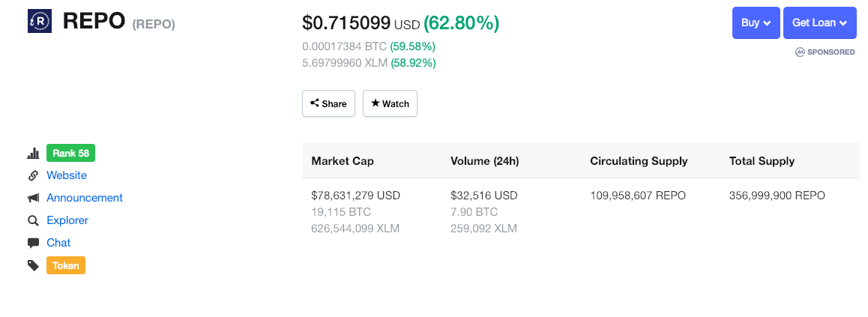Expand the Get Loan dropdown
This screenshot has width=868, height=317.
819,22
